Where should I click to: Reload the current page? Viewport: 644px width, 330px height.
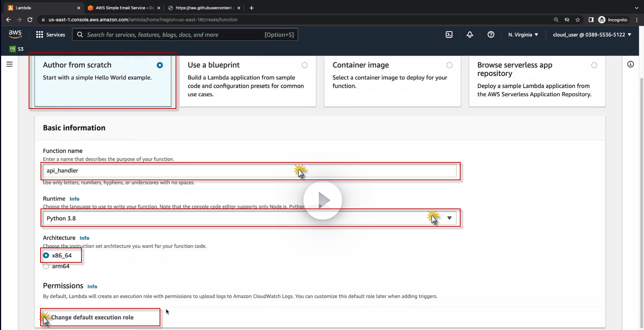(30, 20)
